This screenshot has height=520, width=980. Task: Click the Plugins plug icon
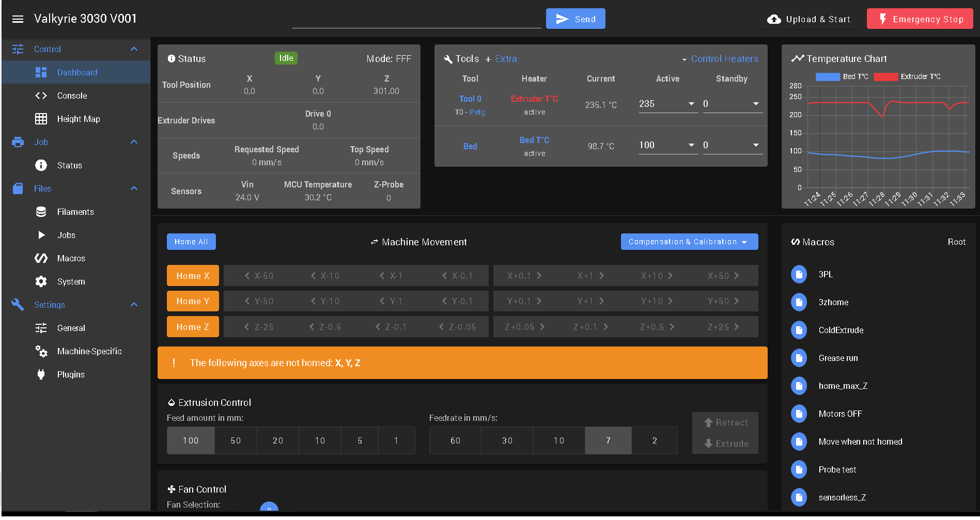point(41,374)
